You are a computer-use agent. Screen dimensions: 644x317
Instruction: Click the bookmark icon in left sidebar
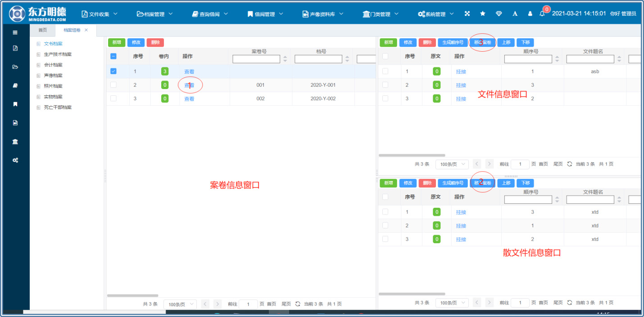click(15, 104)
